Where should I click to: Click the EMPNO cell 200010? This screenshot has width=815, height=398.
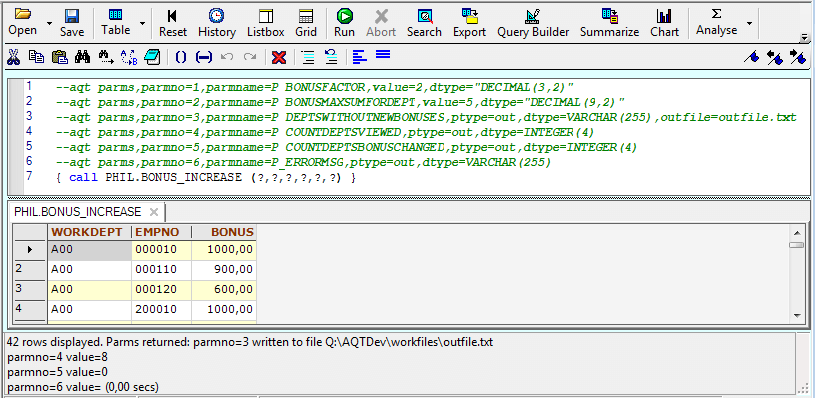162,310
